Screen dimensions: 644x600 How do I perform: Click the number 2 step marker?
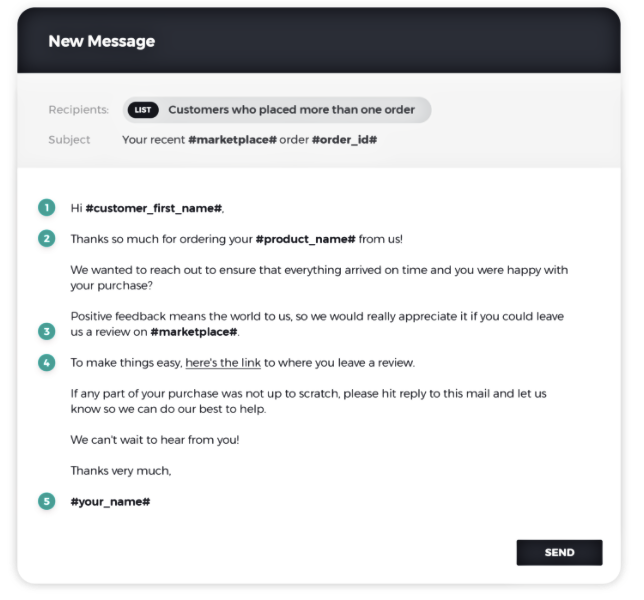[46, 239]
